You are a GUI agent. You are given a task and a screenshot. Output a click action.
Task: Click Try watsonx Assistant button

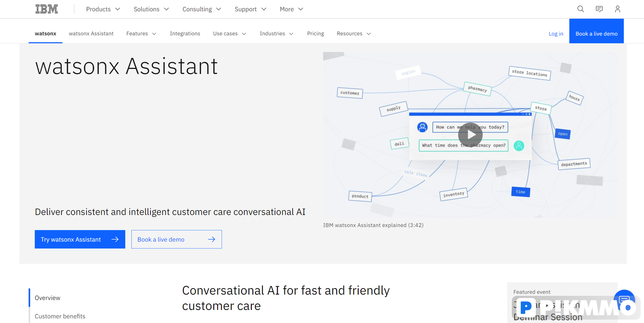pos(80,239)
